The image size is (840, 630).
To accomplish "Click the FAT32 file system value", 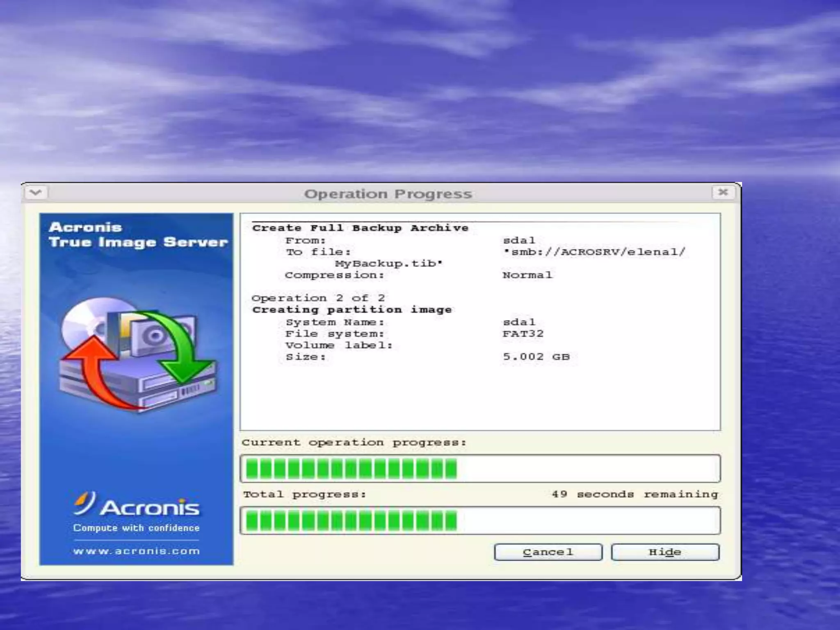I will click(523, 333).
